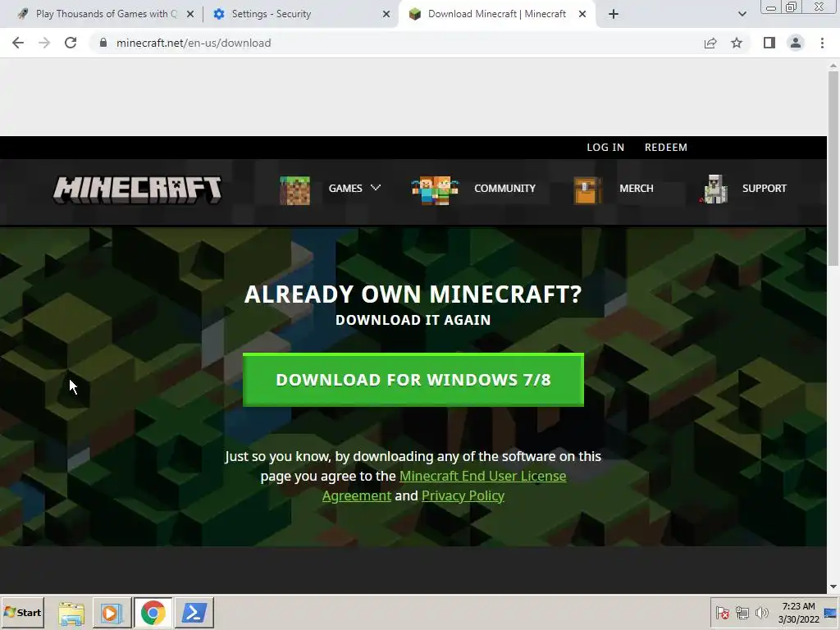Switch to the Settings - Security tab
840x630 pixels.
click(302, 14)
